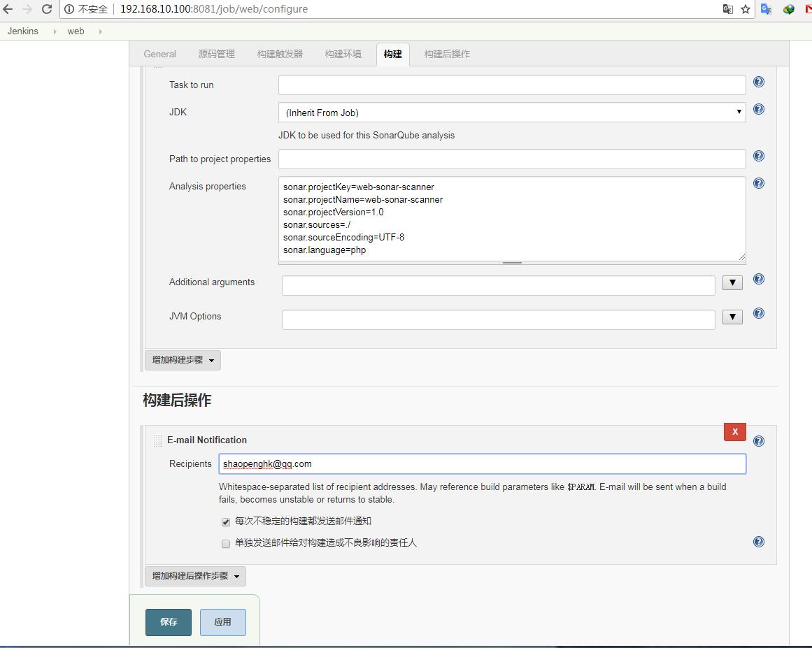Switch to the 构建触发器 tab
The image size is (812, 648).
pos(280,54)
